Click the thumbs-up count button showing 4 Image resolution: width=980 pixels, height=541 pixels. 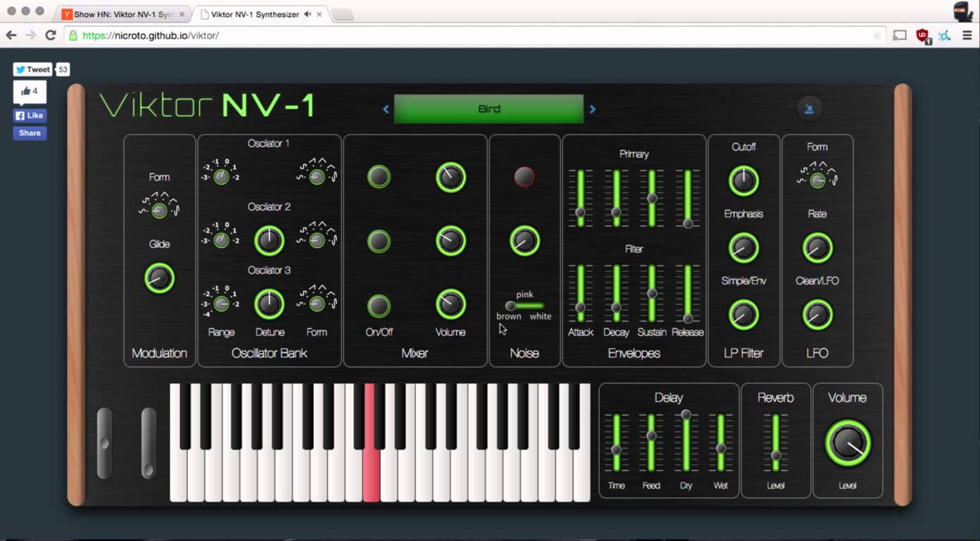click(x=30, y=92)
